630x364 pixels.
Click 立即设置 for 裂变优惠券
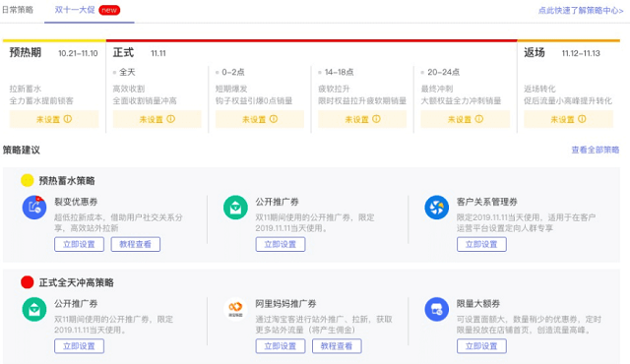79,244
